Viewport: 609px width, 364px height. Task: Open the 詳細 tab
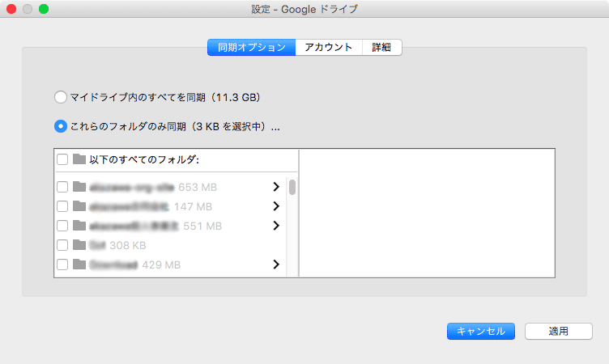click(x=381, y=48)
